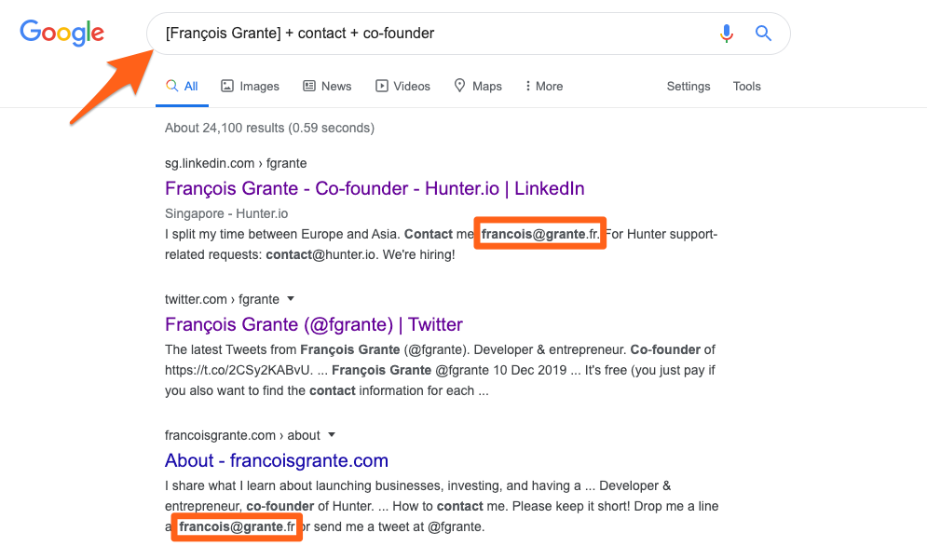Open search Tools

[746, 87]
